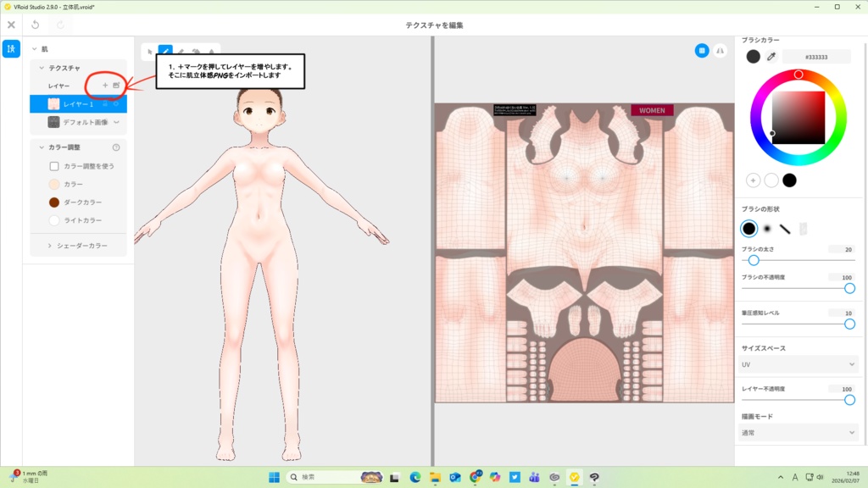Select the Eraser tool in the toolbar
868x488 pixels.
point(181,50)
